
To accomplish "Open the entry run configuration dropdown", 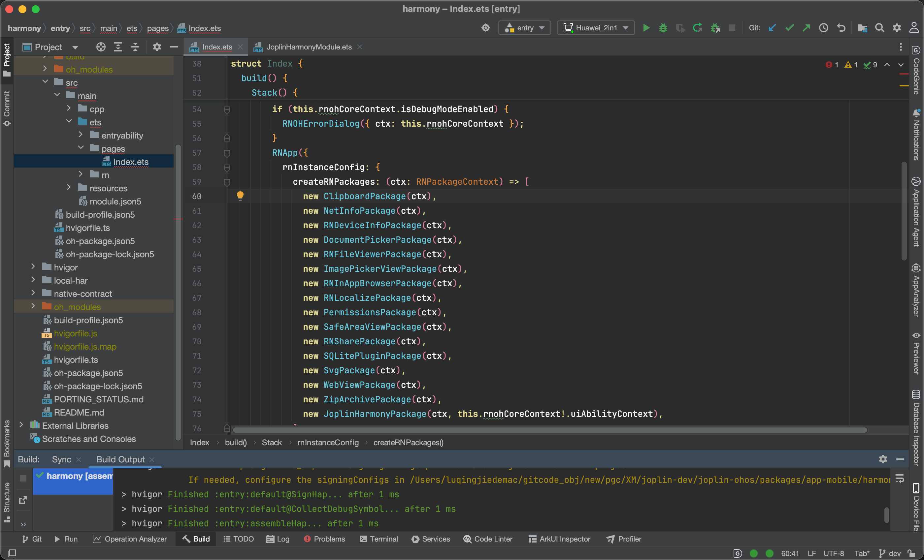I will click(525, 28).
